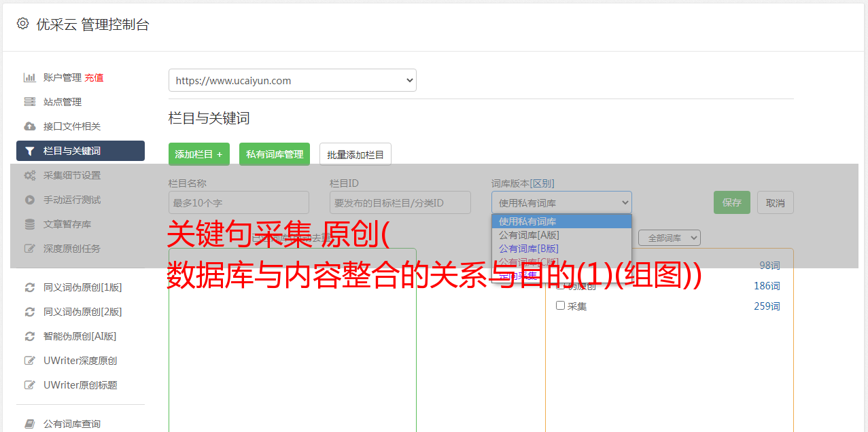Click the filter icon for 栏目与关键词
This screenshot has width=868, height=432.
point(29,151)
